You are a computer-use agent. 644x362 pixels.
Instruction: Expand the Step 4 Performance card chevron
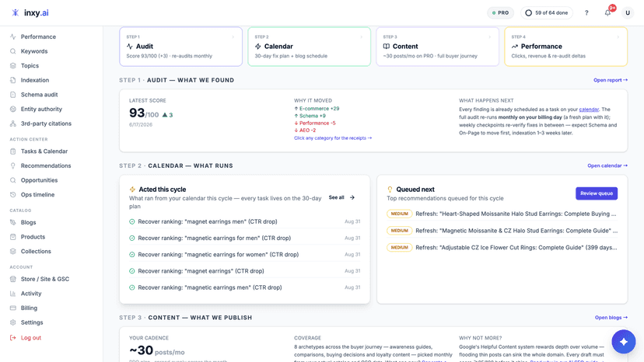(618, 37)
